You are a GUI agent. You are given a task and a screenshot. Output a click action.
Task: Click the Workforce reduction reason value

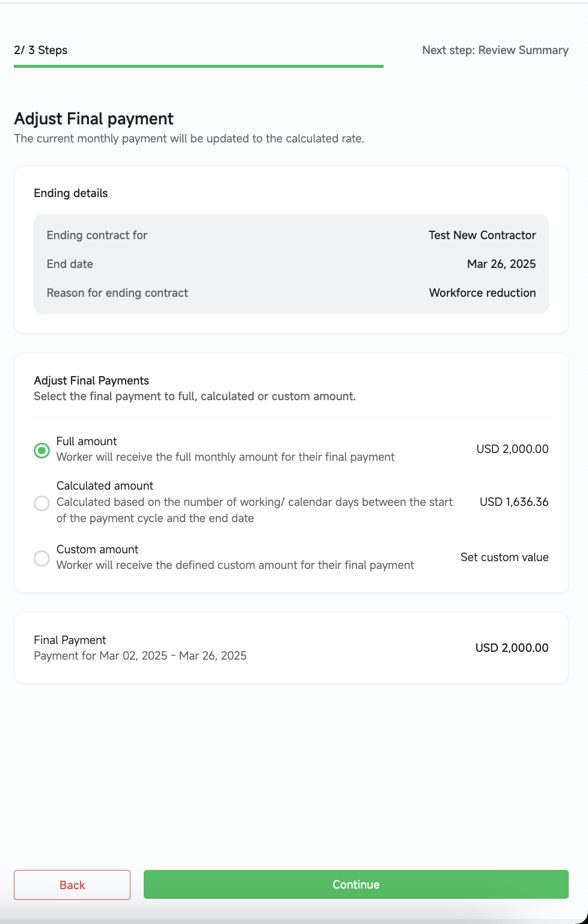482,293
